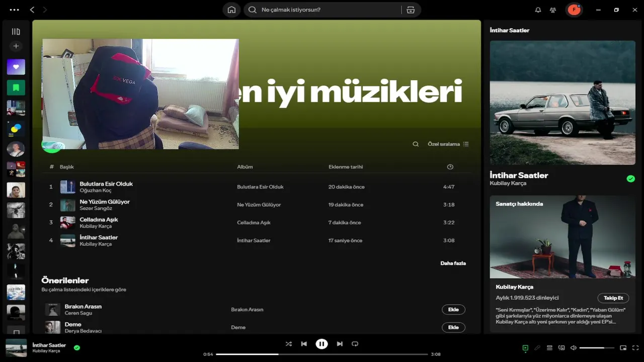Adjust the volume slider
The width and height of the screenshot is (644, 362).
(x=597, y=348)
